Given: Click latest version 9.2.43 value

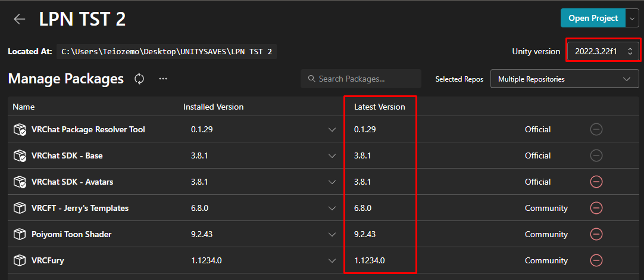Looking at the screenshot, I should coord(365,234).
